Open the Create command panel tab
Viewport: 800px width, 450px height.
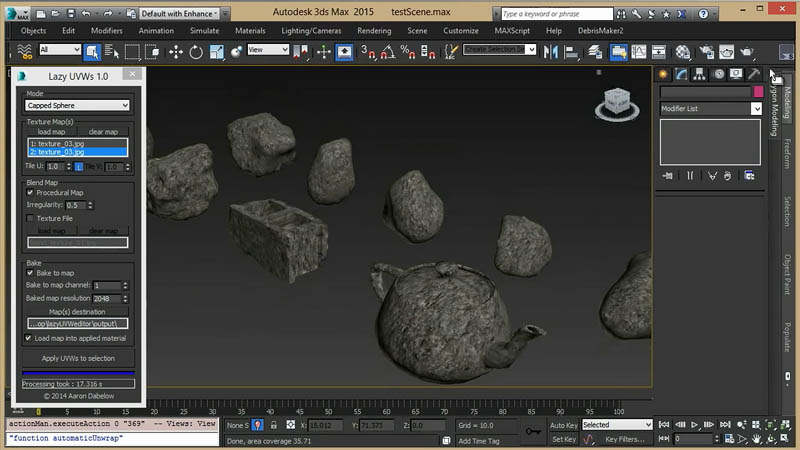(x=664, y=74)
